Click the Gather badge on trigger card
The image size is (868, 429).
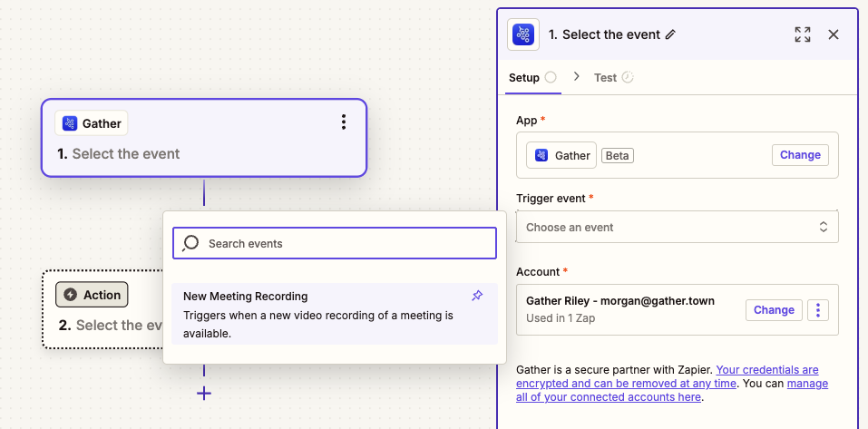92,122
